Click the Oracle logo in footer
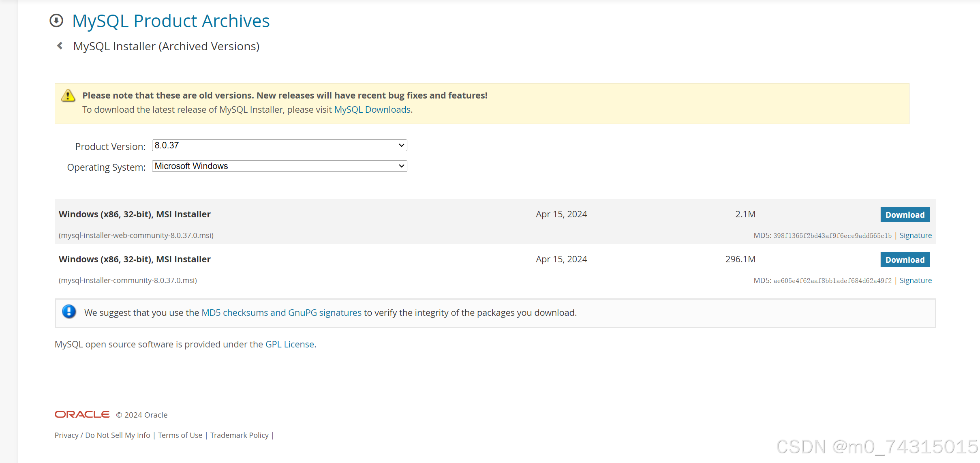The width and height of the screenshot is (980, 463). [82, 414]
